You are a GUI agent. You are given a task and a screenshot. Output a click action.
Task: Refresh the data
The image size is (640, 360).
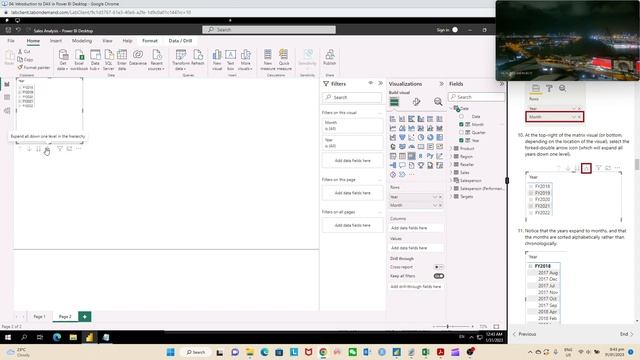point(198,58)
